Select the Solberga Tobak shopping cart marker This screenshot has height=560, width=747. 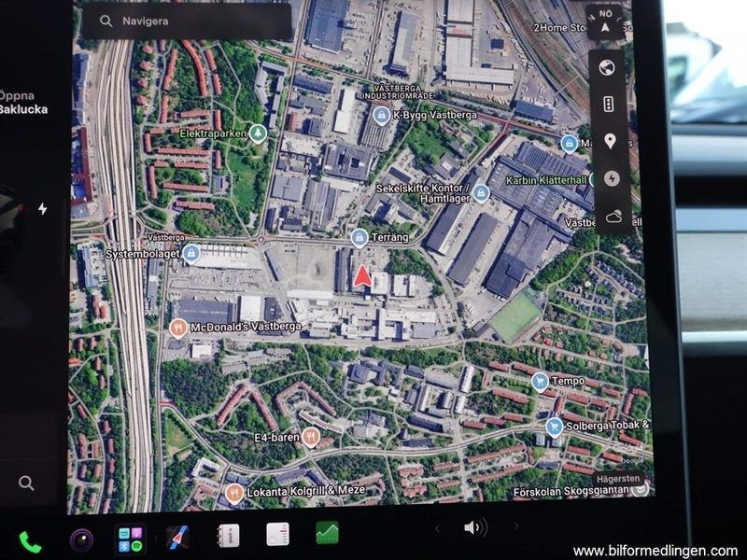click(554, 427)
